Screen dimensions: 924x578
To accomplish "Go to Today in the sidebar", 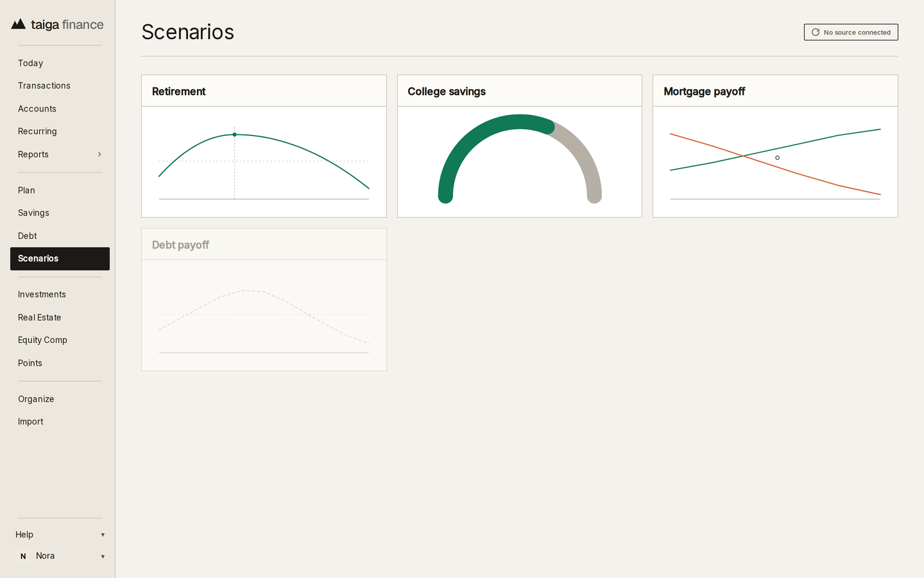I will tap(60, 63).
